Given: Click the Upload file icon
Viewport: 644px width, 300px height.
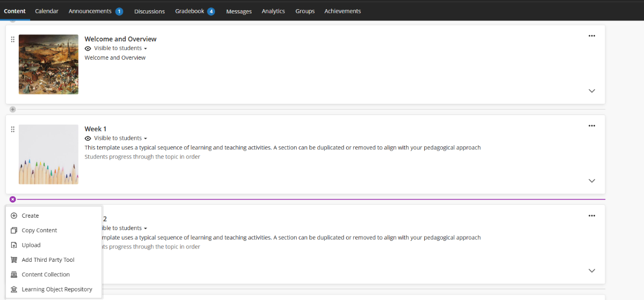Looking at the screenshot, I should pyautogui.click(x=14, y=245).
